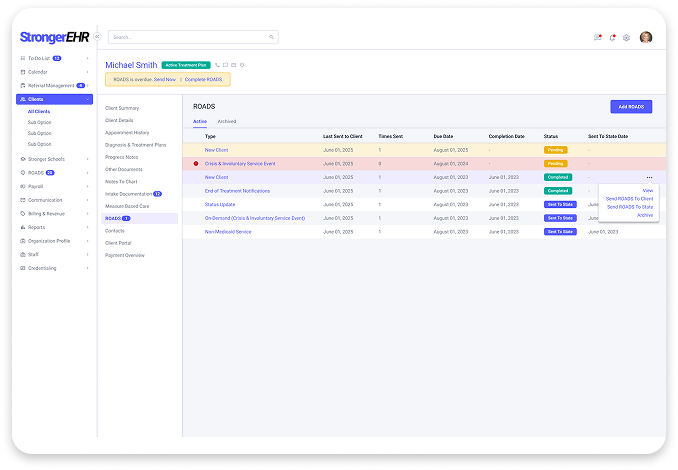
Task: Click the Add ROADS button
Action: [630, 106]
